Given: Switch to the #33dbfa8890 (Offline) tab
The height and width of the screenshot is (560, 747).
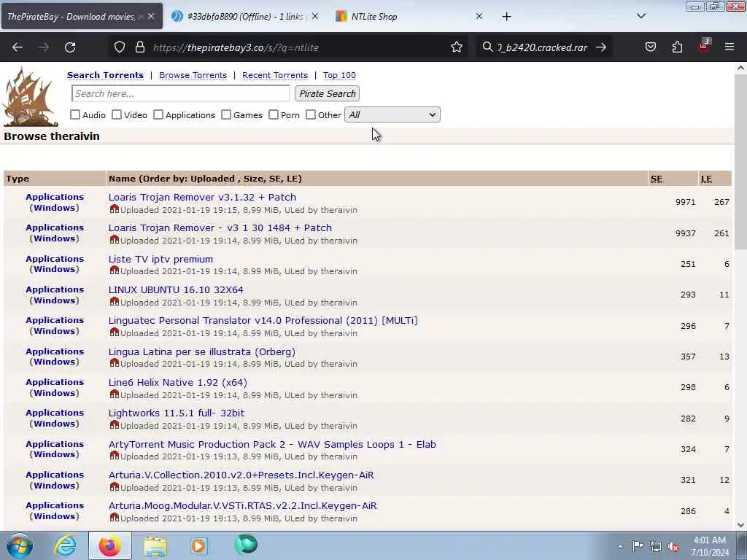Looking at the screenshot, I should [x=244, y=17].
